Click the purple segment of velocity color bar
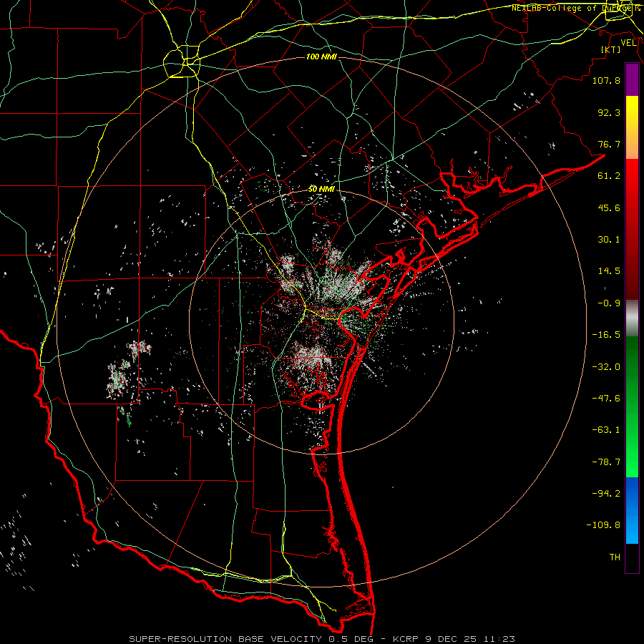 click(632, 80)
